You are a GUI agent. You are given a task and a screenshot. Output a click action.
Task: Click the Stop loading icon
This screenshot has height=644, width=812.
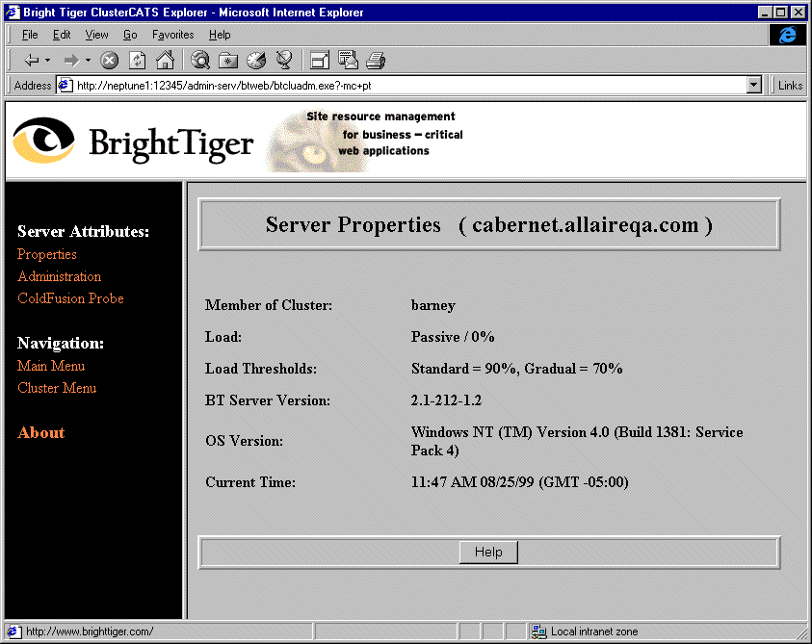click(110, 60)
